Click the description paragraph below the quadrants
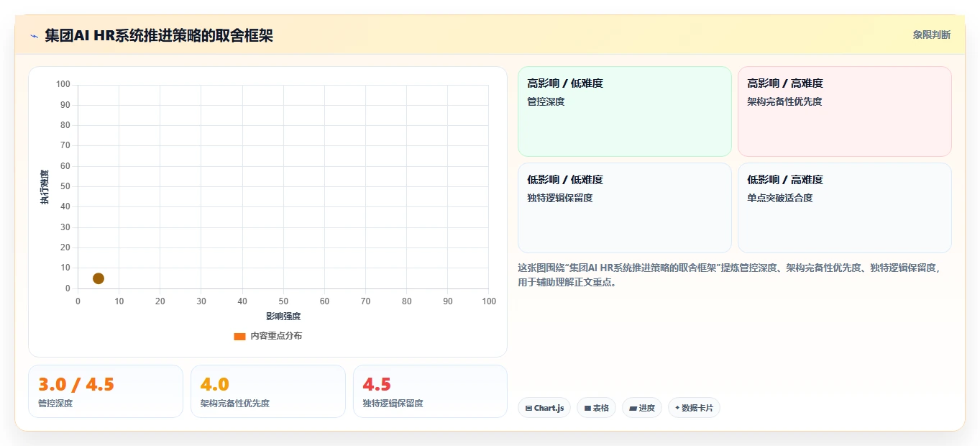Viewport: 980px width, 446px height. tap(729, 275)
